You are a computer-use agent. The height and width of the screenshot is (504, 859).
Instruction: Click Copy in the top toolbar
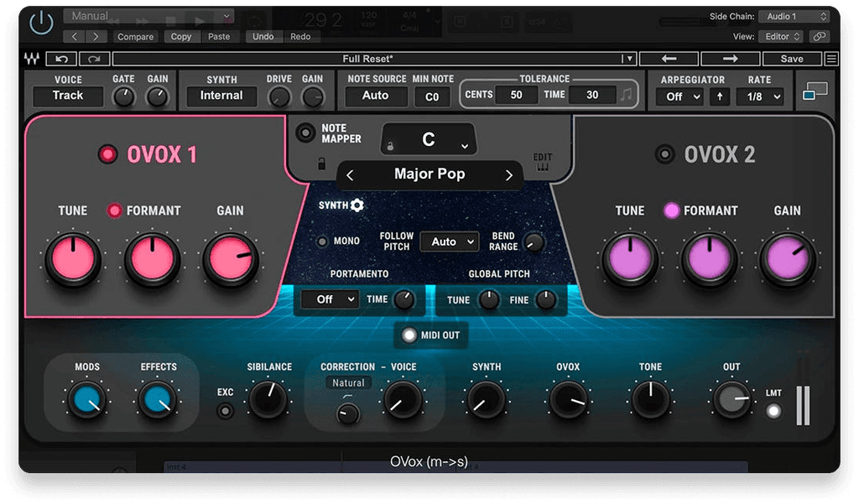pyautogui.click(x=181, y=36)
